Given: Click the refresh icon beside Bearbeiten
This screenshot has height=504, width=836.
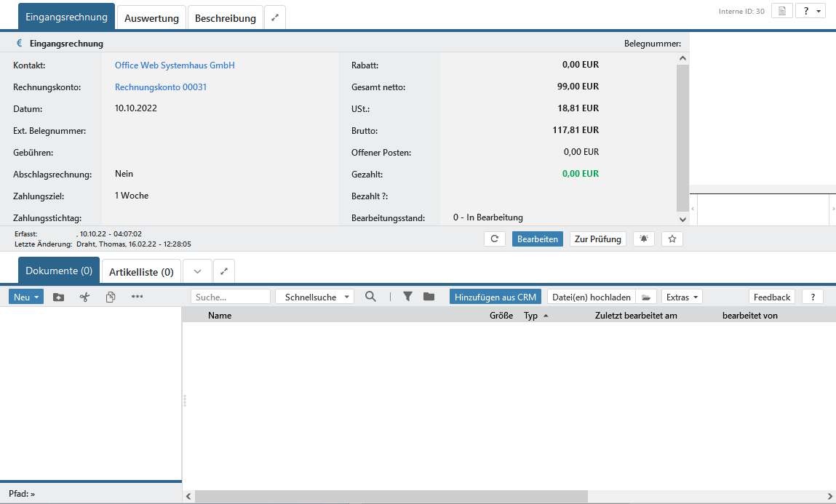Looking at the screenshot, I should [494, 239].
